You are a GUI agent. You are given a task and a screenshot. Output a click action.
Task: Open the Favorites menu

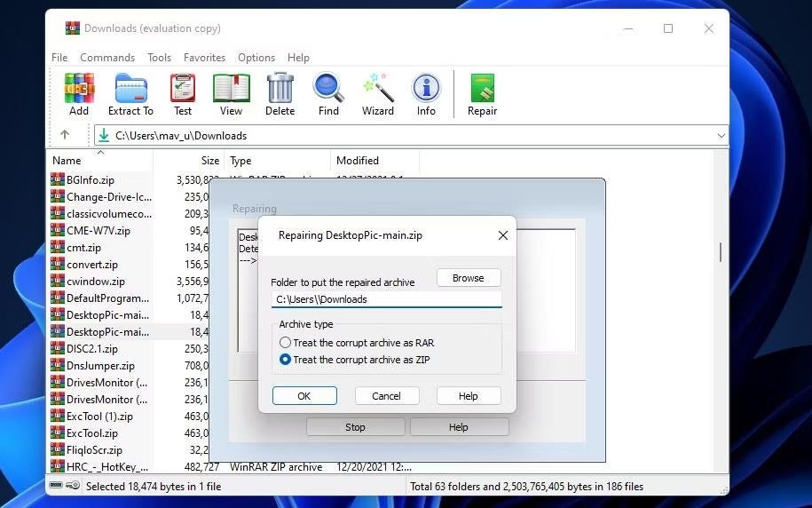(x=205, y=58)
